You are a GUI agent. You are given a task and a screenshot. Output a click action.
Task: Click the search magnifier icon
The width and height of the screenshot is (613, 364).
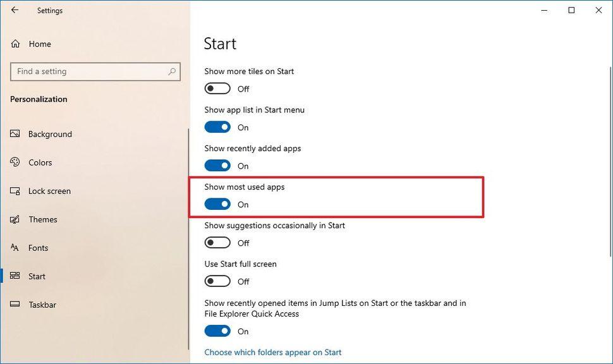tap(172, 71)
